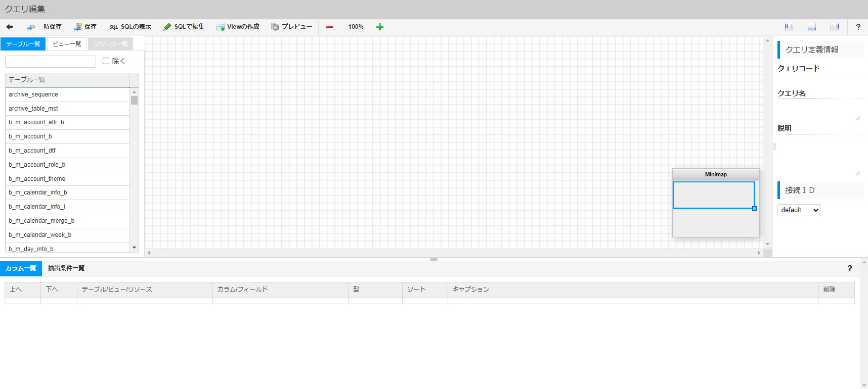Click the SQLで編集 pencil icon
This screenshot has width=868, height=389.
tap(167, 27)
